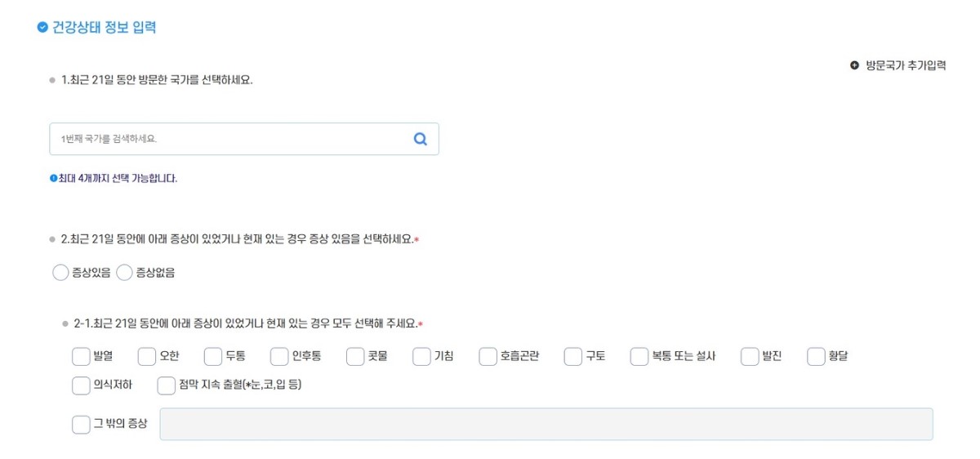Viewport: 980px width, 459px height.
Task: Click 방문국가 추가입력 link
Action: 906,65
